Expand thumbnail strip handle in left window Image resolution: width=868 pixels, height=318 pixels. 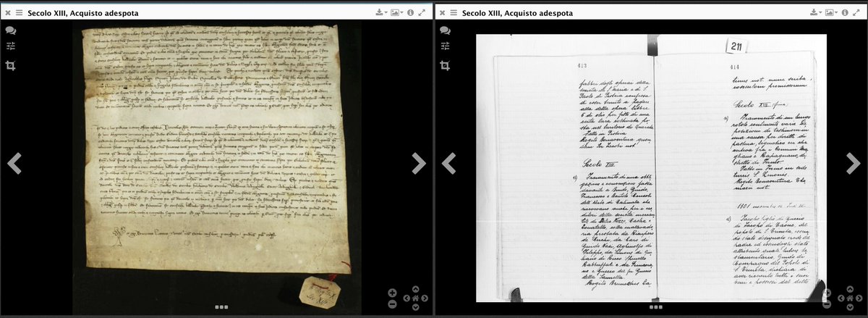tap(221, 307)
